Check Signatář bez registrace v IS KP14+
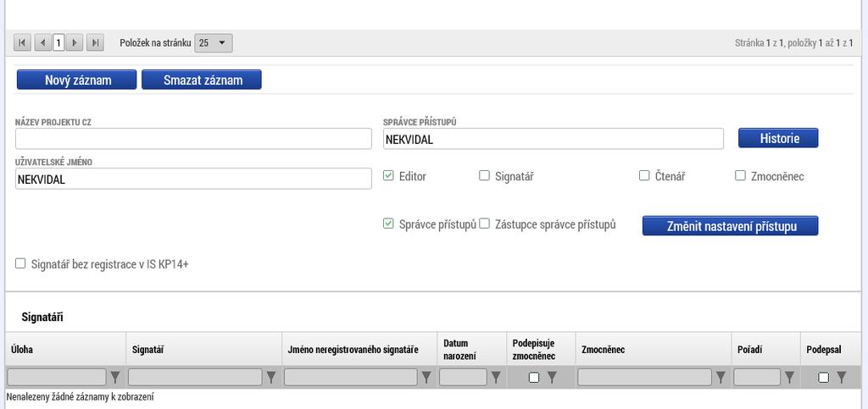 pyautogui.click(x=20, y=263)
